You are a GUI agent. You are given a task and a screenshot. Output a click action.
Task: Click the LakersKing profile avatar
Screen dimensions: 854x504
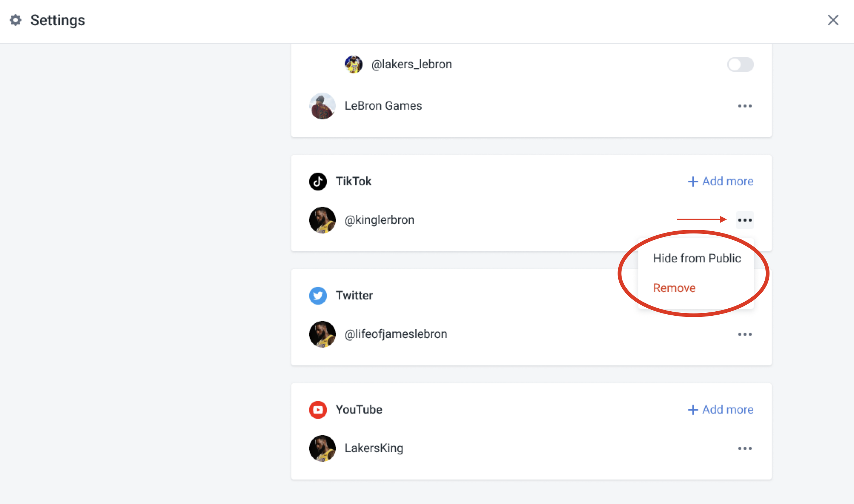click(322, 448)
